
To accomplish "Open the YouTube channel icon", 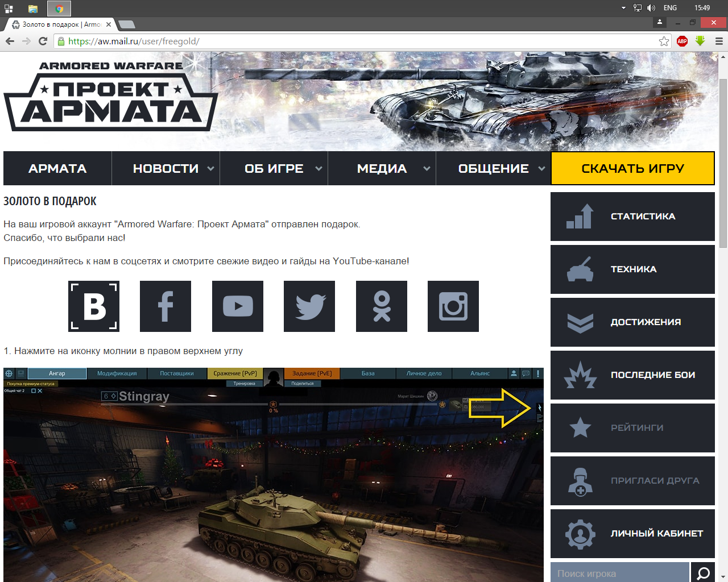I will coord(238,306).
